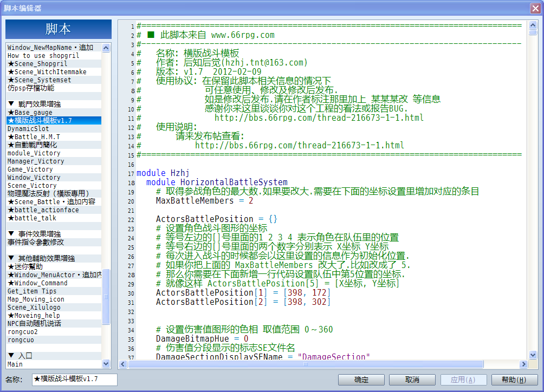Select the ★Base_gauge script

pyautogui.click(x=54, y=113)
